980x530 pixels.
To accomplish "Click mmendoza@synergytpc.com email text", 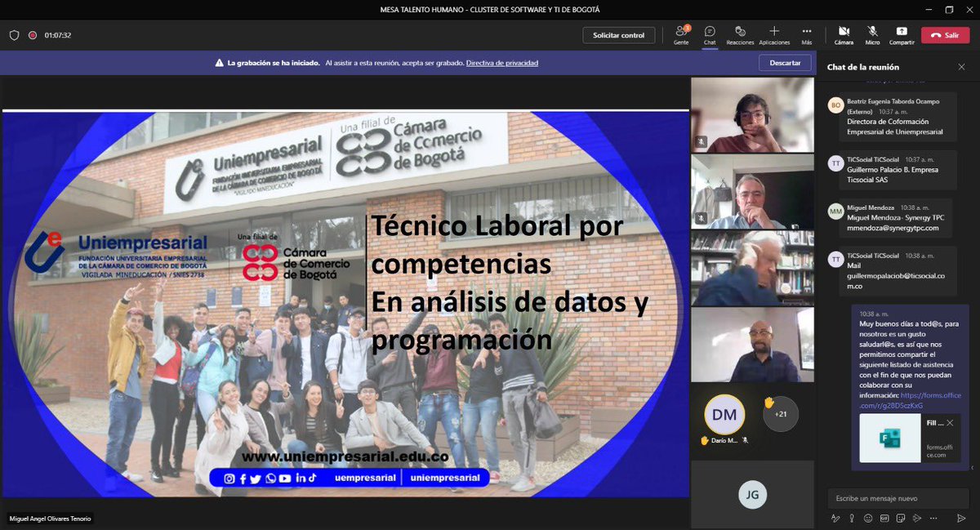I will coord(893,228).
